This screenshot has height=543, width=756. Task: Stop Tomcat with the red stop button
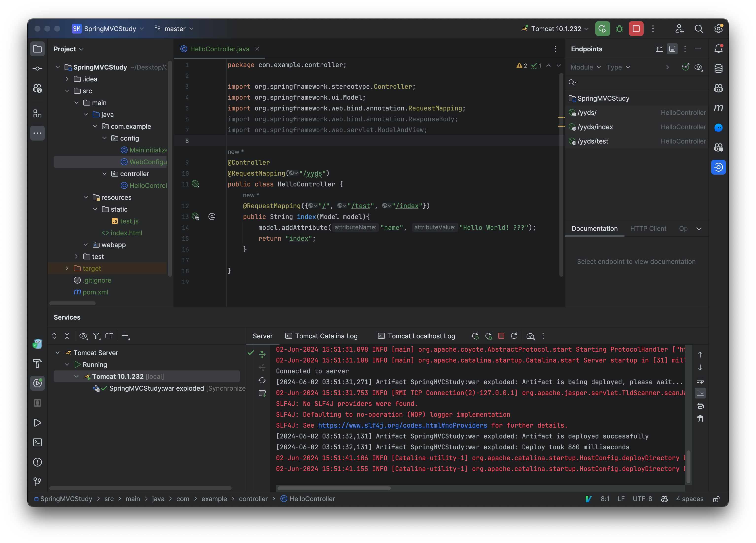pos(636,29)
